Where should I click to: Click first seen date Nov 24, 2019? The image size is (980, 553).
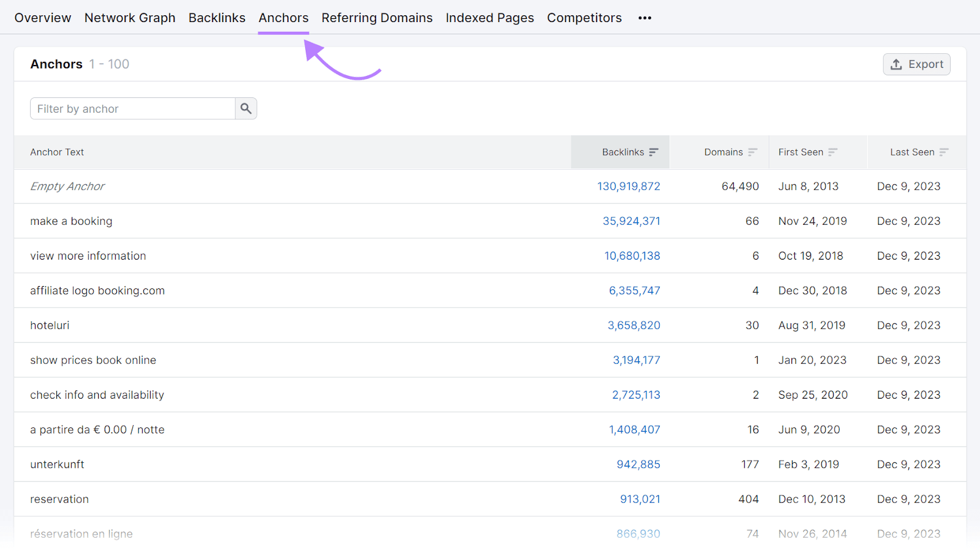click(813, 221)
